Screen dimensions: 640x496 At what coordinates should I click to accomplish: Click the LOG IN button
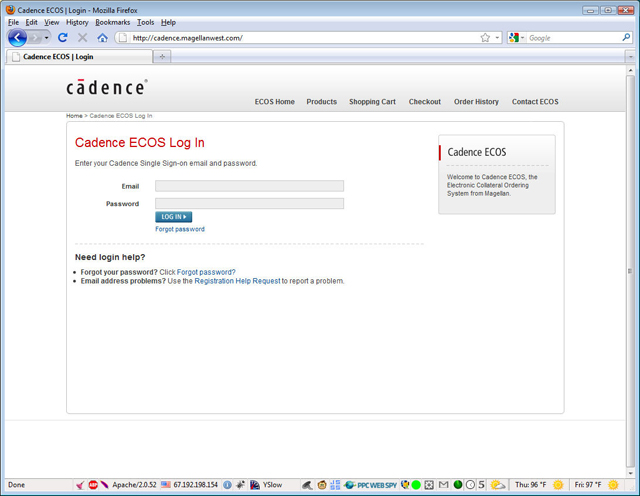coord(173,217)
